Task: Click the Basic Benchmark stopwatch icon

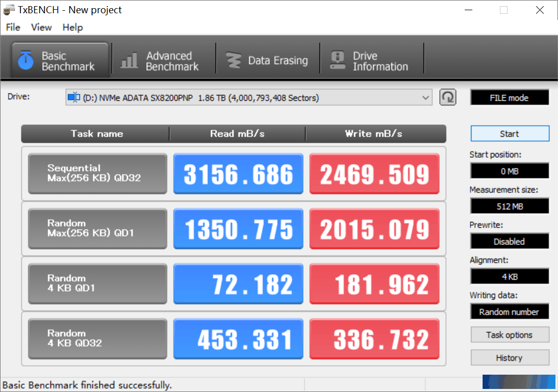Action: point(25,60)
